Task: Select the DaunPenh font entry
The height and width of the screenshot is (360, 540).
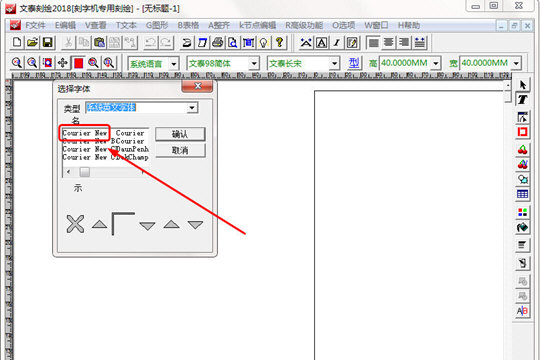Action: pyautogui.click(x=132, y=149)
